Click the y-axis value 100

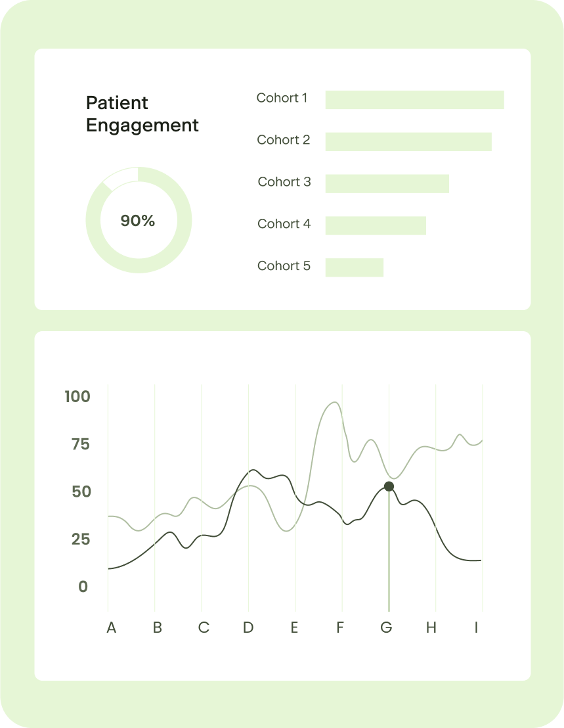77,396
